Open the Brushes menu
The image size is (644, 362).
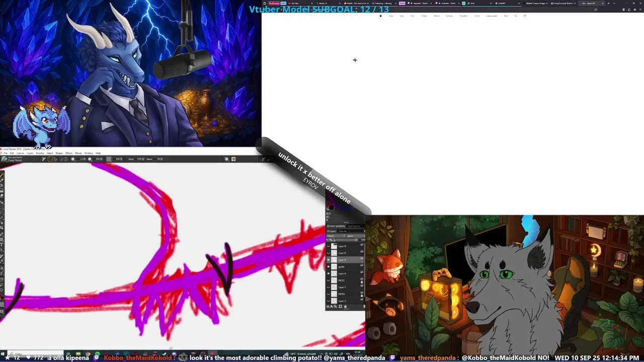coord(40,153)
